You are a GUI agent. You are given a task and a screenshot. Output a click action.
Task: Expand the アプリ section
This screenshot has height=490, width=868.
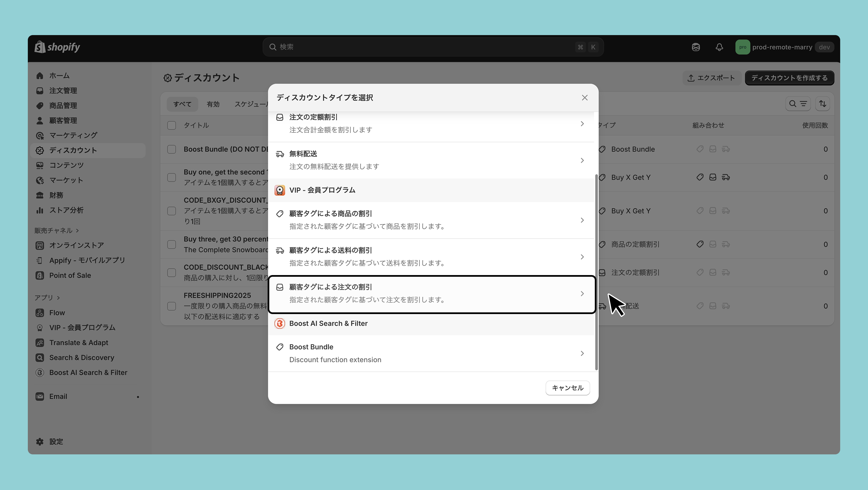[x=47, y=297]
